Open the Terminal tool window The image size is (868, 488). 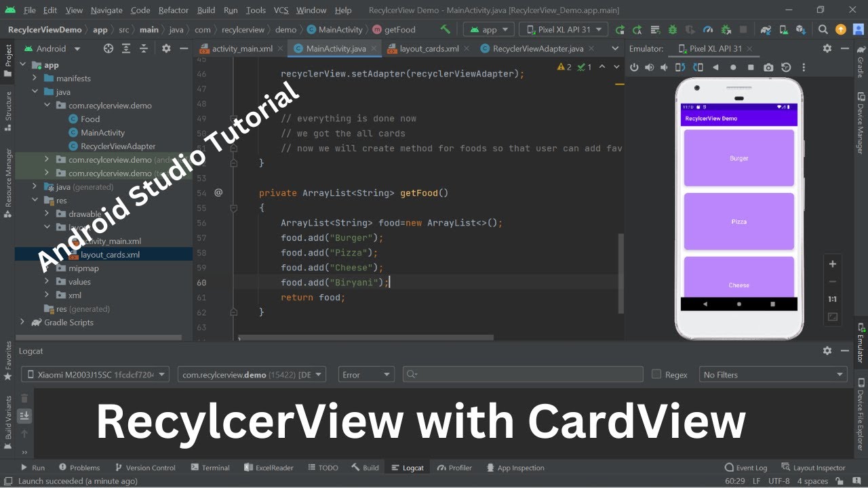point(210,468)
